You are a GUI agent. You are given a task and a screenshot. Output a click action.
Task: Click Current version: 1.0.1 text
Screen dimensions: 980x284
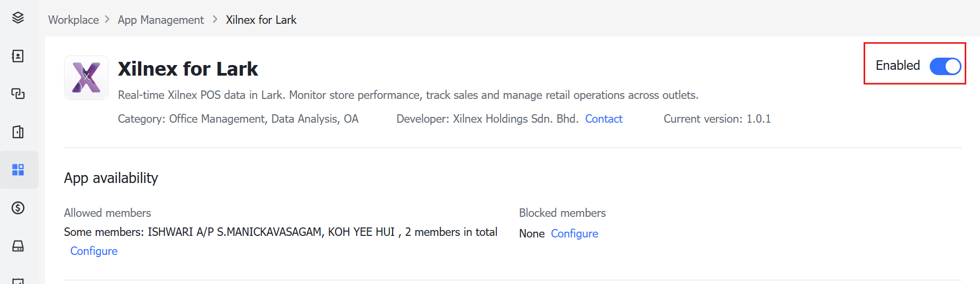[x=717, y=119]
